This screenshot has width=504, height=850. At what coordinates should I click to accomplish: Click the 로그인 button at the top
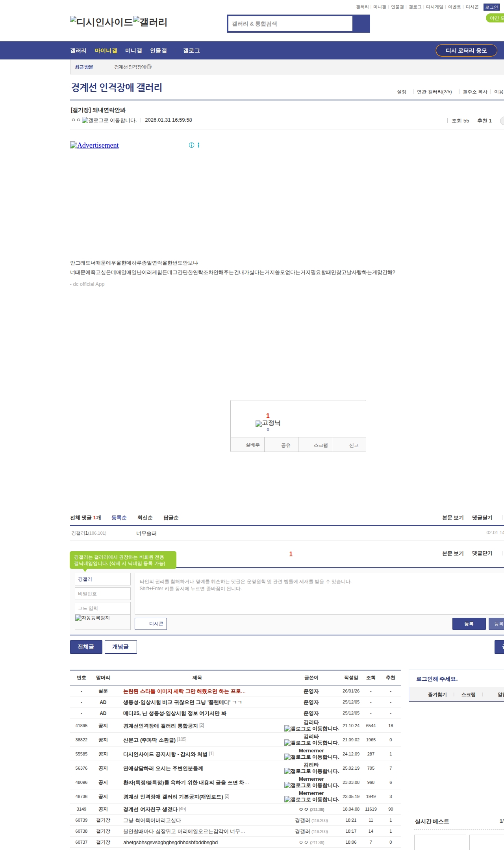[x=491, y=7]
